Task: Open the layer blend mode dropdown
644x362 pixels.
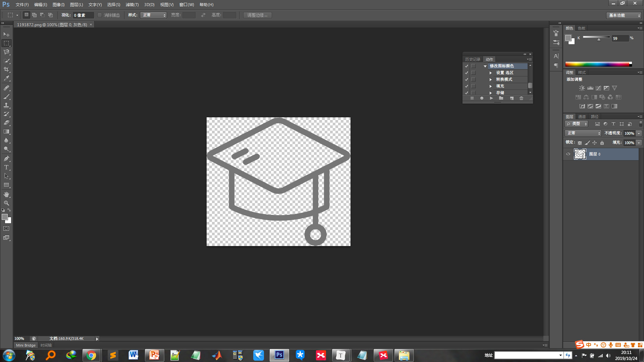Action: 583,133
